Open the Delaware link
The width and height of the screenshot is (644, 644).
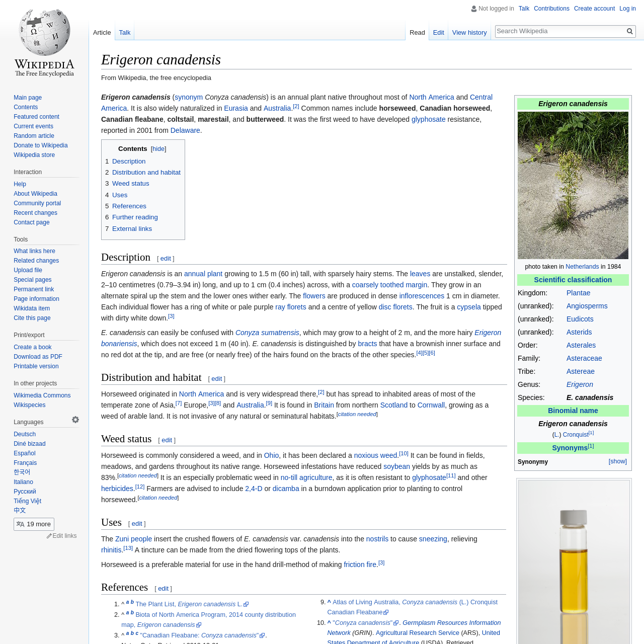click(185, 130)
